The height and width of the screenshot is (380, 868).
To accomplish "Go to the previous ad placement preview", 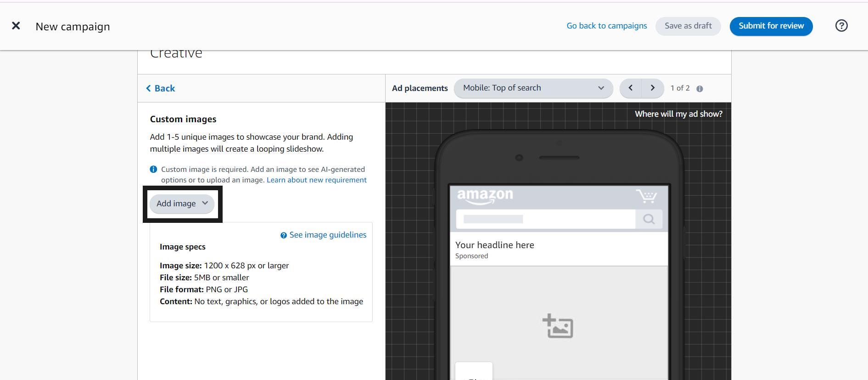I will tap(631, 88).
